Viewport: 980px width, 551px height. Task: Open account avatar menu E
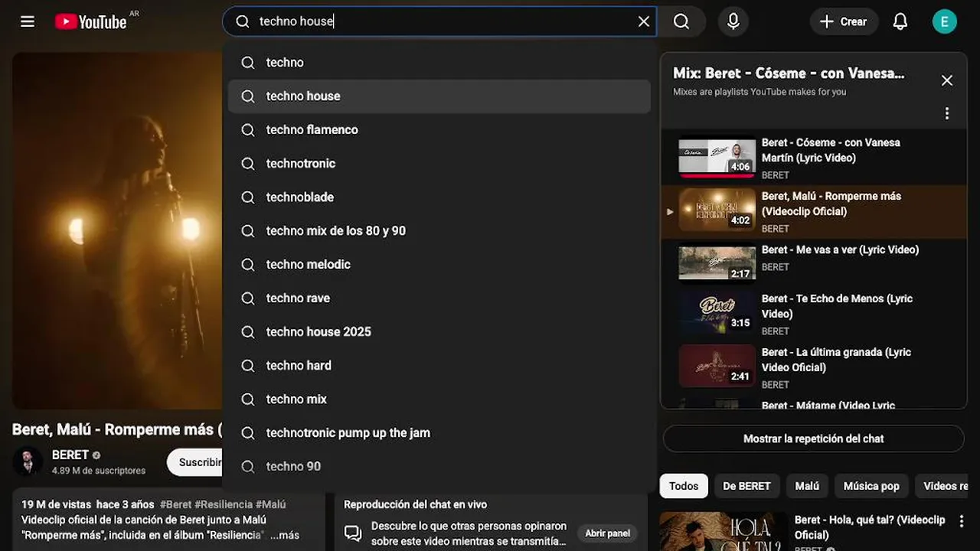[x=945, y=21]
